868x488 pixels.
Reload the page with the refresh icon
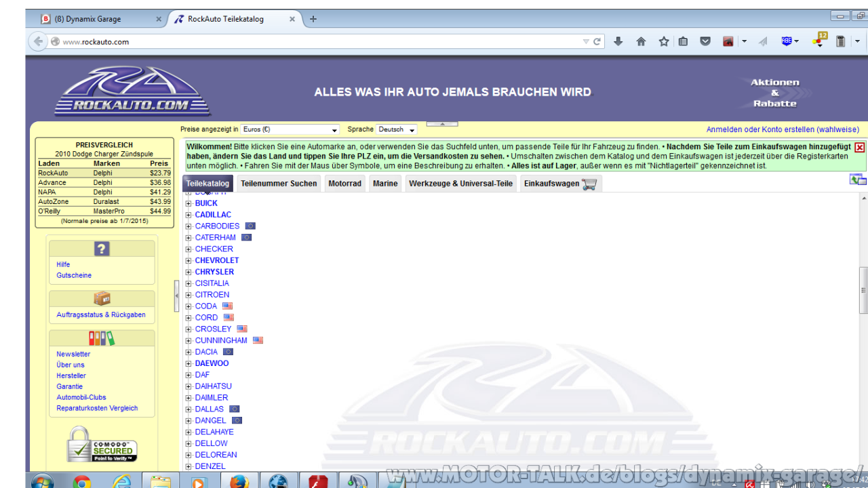coord(597,41)
